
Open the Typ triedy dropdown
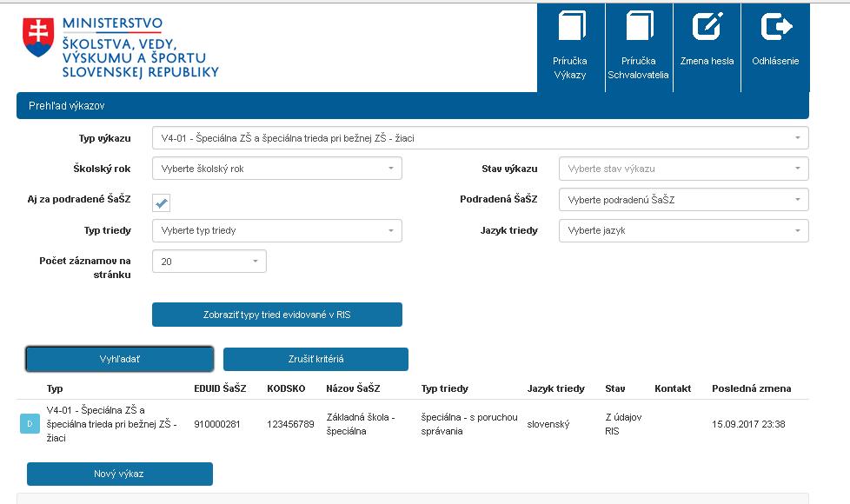click(277, 230)
